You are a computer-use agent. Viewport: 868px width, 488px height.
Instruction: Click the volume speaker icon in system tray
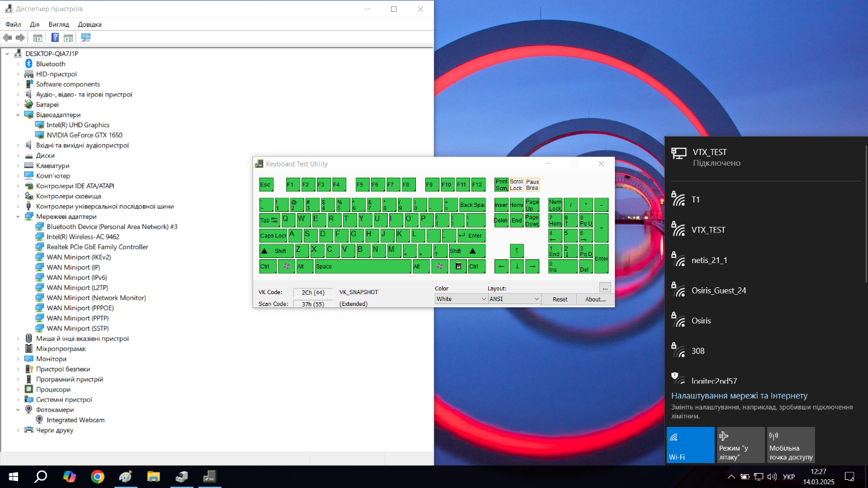coord(771,477)
